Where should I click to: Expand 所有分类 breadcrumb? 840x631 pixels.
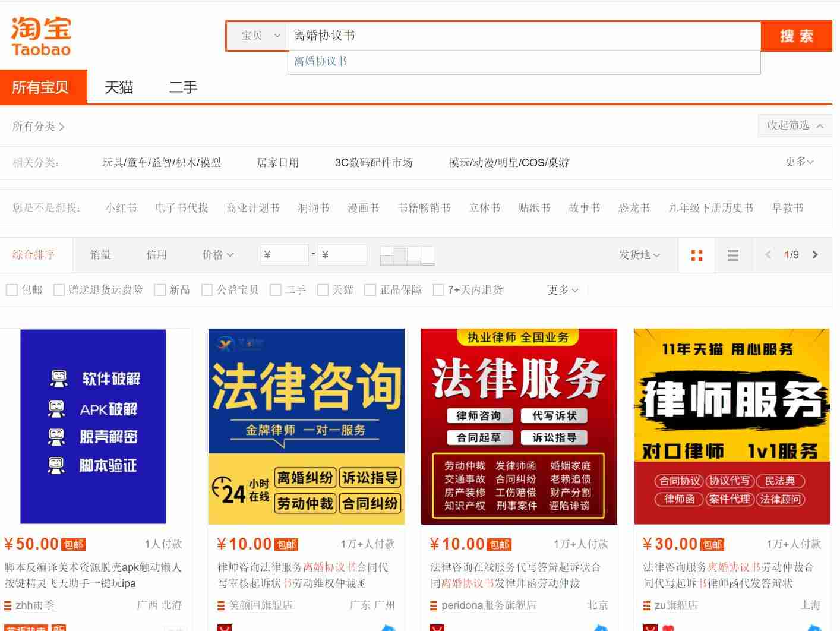39,126
